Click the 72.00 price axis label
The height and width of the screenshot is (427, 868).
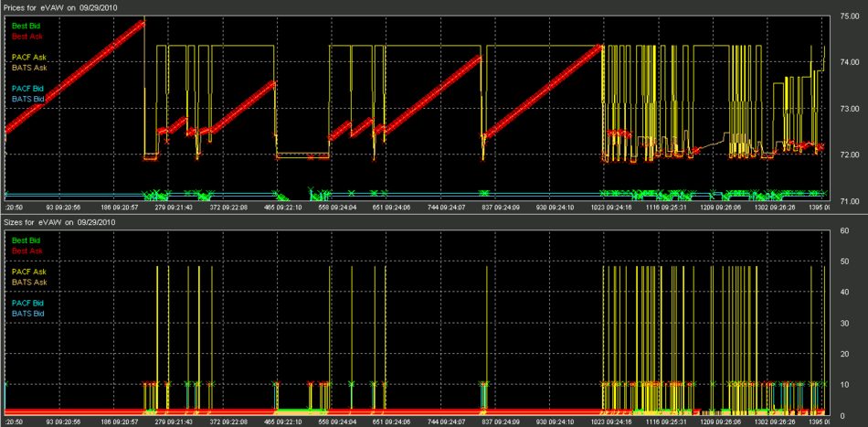[849, 155]
